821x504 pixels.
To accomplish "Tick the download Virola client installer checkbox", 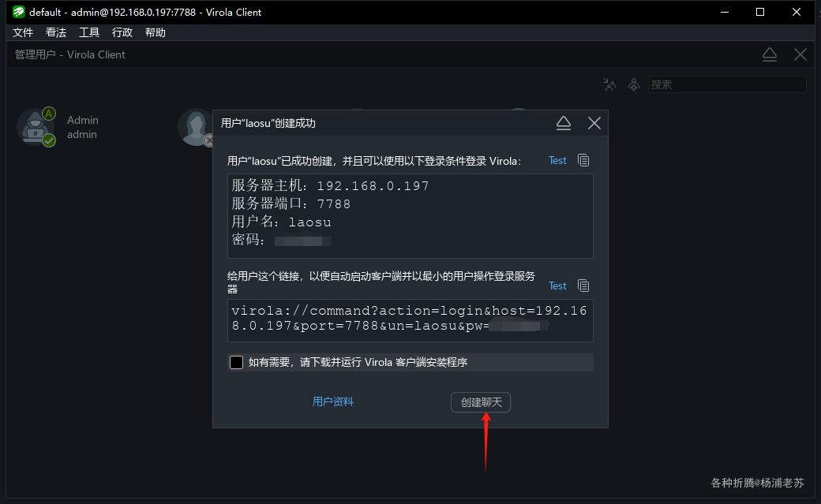I will coord(236,362).
